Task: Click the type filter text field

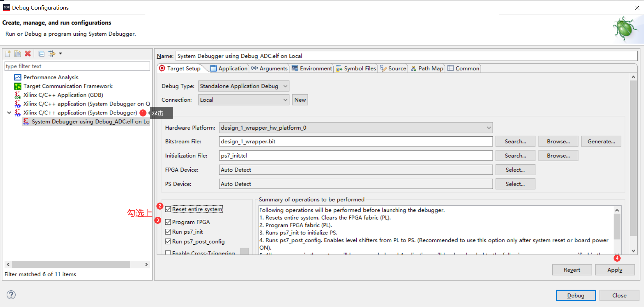Action: 77,66
